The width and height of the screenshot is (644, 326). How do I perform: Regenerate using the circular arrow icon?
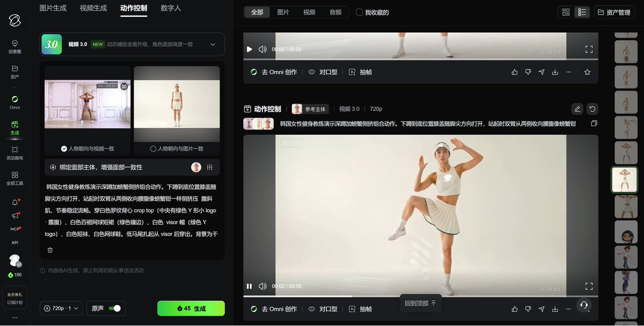tap(592, 109)
